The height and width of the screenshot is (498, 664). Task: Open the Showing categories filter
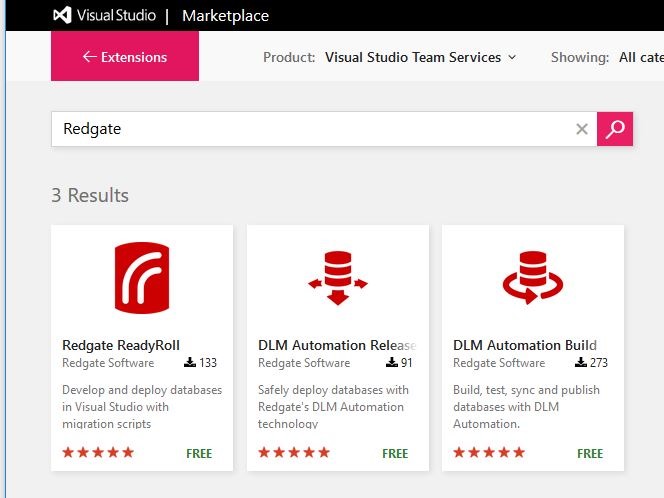pyautogui.click(x=640, y=57)
